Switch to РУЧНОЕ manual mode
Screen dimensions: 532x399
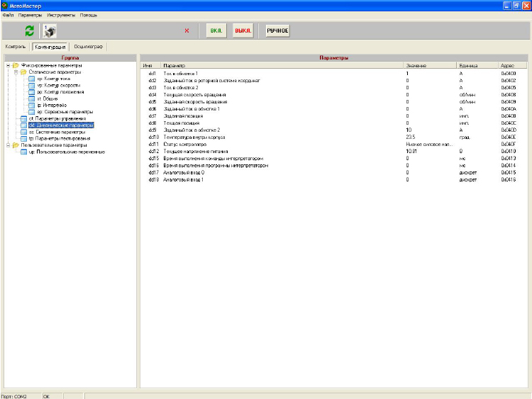click(x=277, y=30)
